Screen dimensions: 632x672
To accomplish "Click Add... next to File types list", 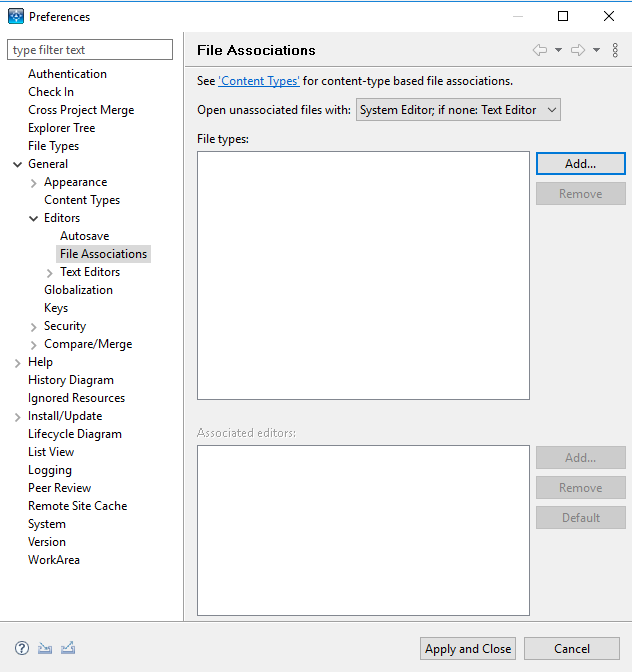I will pyautogui.click(x=581, y=163).
